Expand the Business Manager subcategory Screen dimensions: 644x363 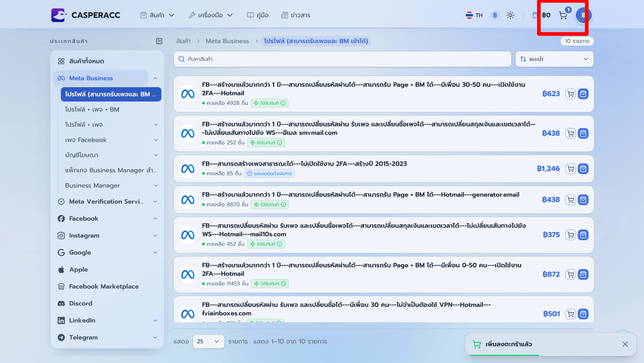156,185
